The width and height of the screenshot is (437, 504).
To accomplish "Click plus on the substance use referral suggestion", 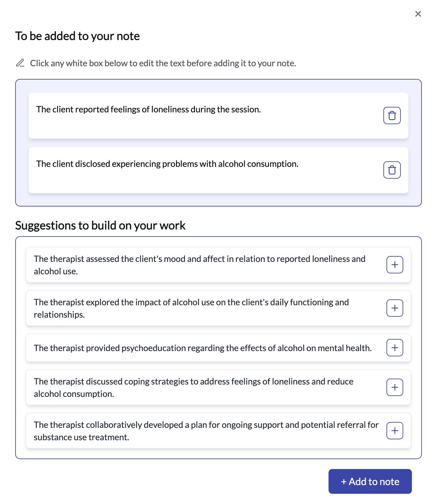I will 395,431.
